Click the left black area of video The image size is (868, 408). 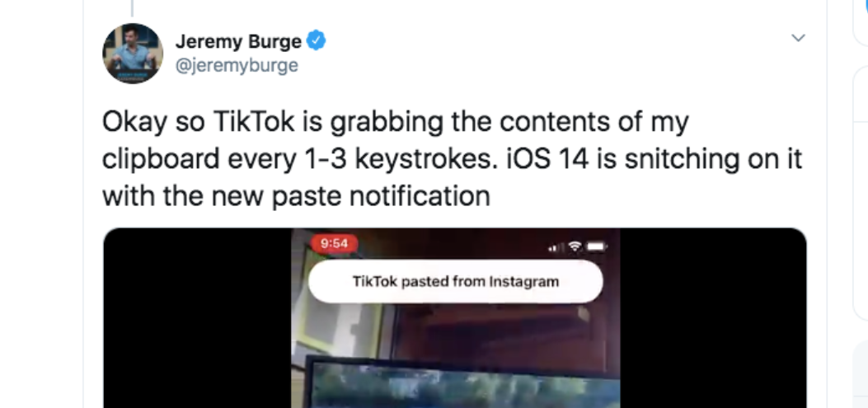click(198, 318)
